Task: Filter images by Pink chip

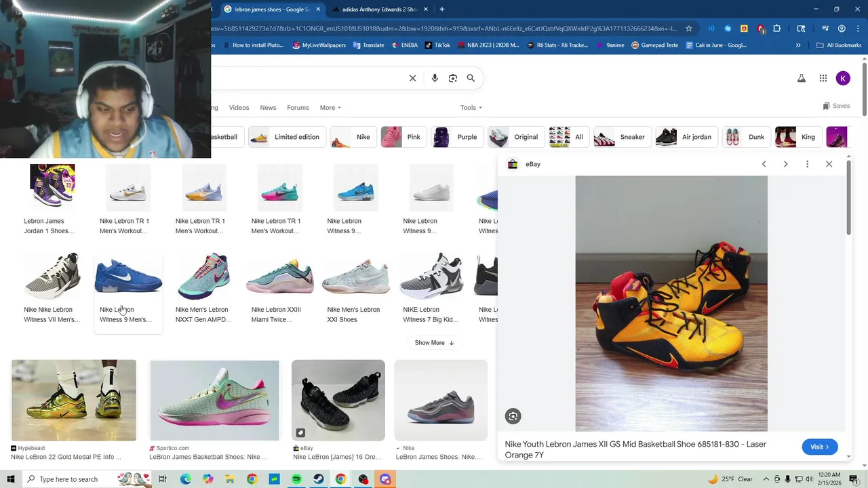Action: 403,137
